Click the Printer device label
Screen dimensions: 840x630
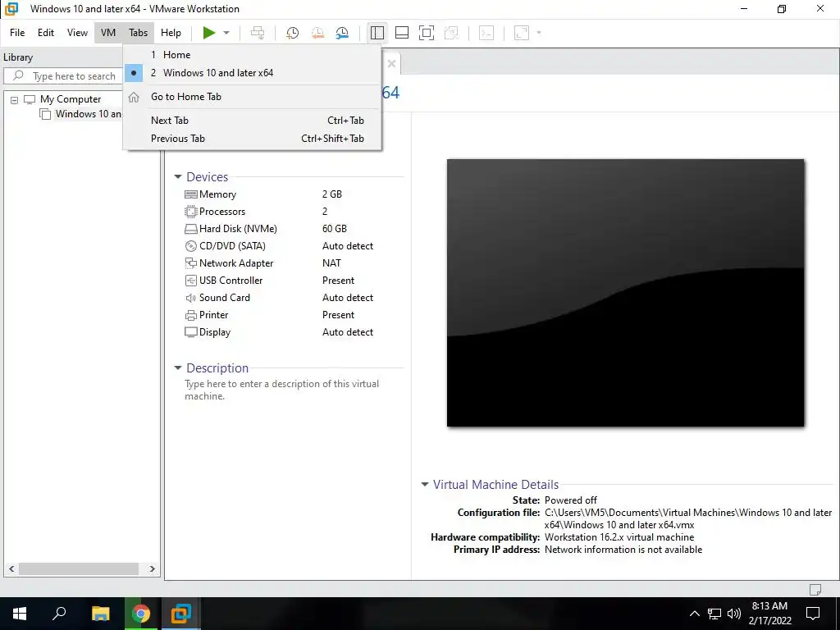[214, 314]
